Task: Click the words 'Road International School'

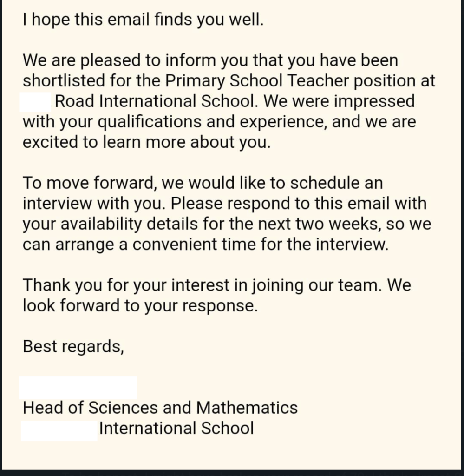Action: click(x=156, y=101)
